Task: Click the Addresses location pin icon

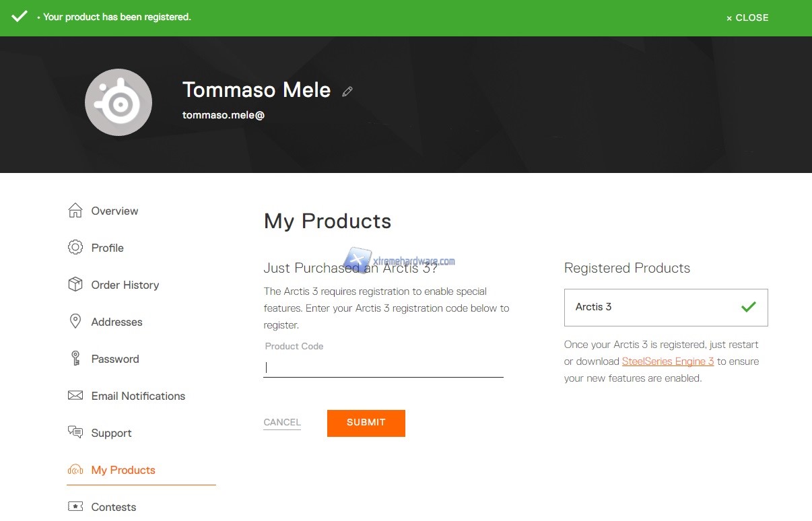Action: click(x=75, y=322)
